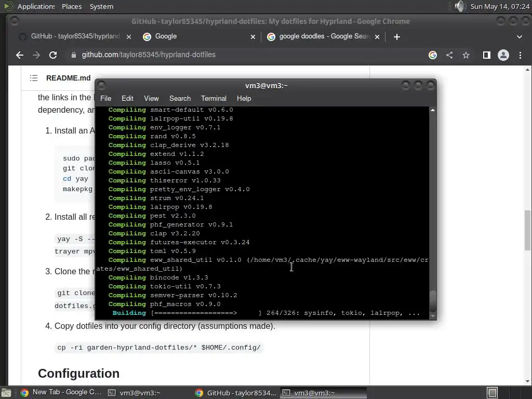The height and width of the screenshot is (399, 532).
Task: Expand the tab search dropdown arrow
Action: coord(519,37)
